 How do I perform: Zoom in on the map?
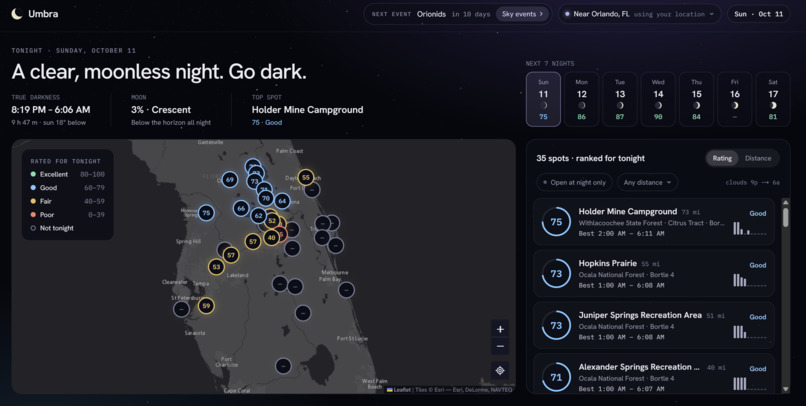point(500,329)
